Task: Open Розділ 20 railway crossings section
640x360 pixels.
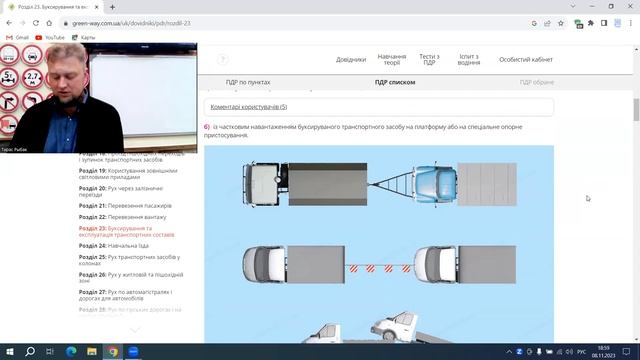Action: pos(121,191)
